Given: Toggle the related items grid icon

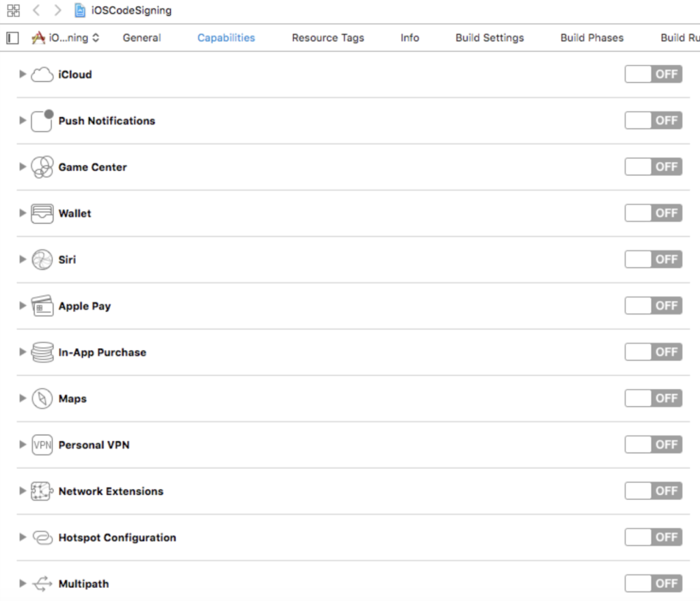Looking at the screenshot, I should [12, 10].
